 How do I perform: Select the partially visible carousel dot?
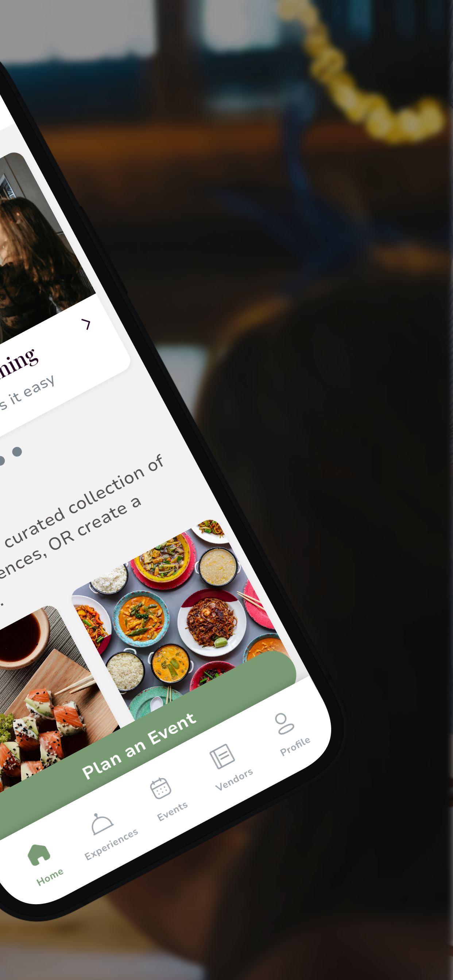point(2,460)
